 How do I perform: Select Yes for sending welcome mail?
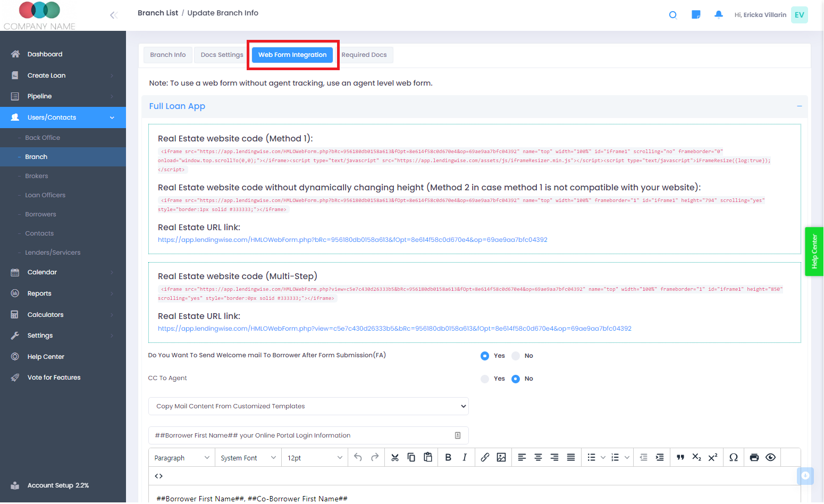coord(485,356)
